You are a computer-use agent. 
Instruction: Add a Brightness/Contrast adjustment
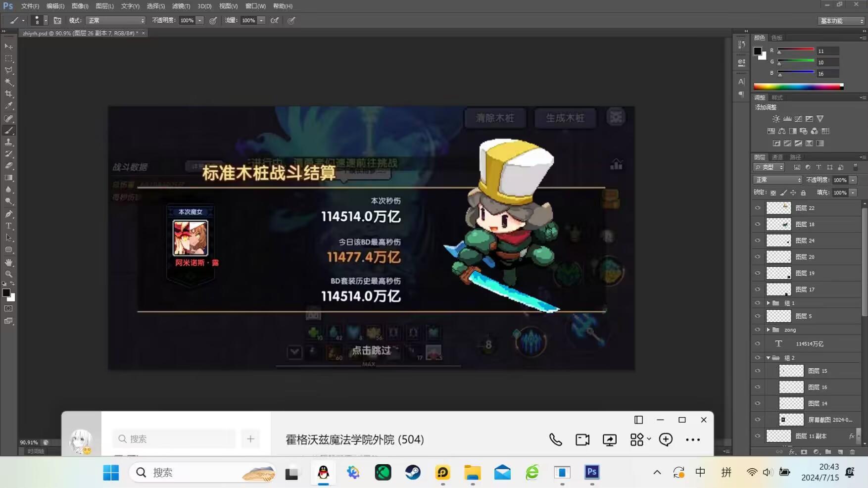pyautogui.click(x=776, y=119)
